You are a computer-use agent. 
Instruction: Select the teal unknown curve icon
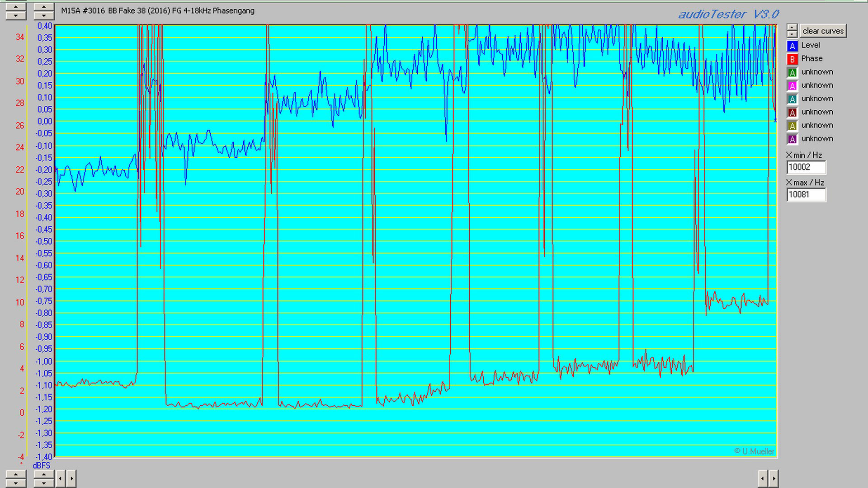(792, 99)
